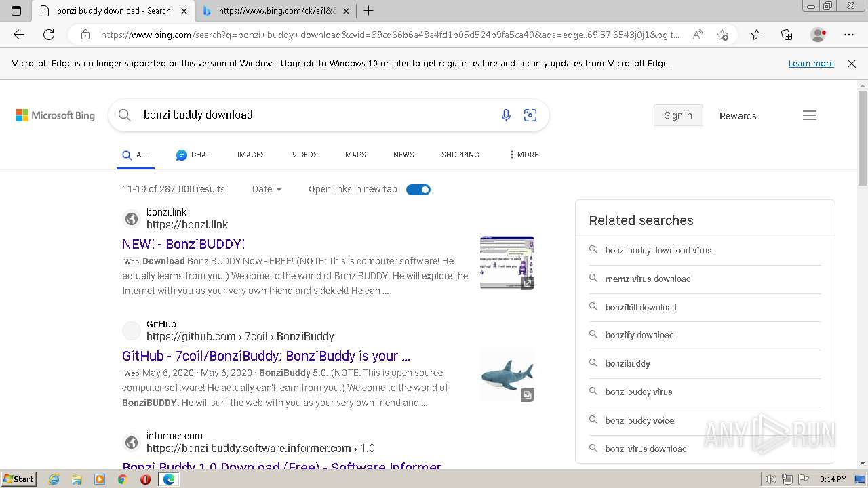Open Bonzi Buddy 1.0 Download result
Image resolution: width=868 pixels, height=488 pixels.
pyautogui.click(x=282, y=465)
